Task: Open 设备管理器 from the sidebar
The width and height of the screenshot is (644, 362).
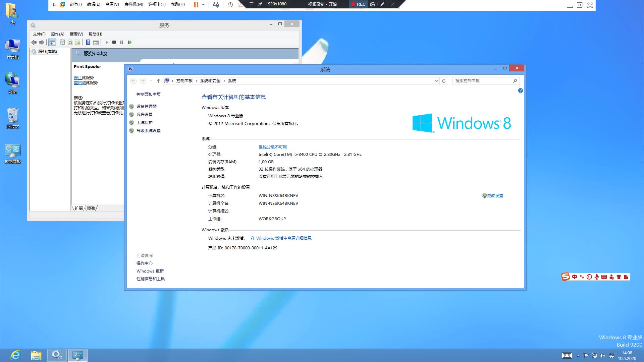Action: (x=147, y=106)
